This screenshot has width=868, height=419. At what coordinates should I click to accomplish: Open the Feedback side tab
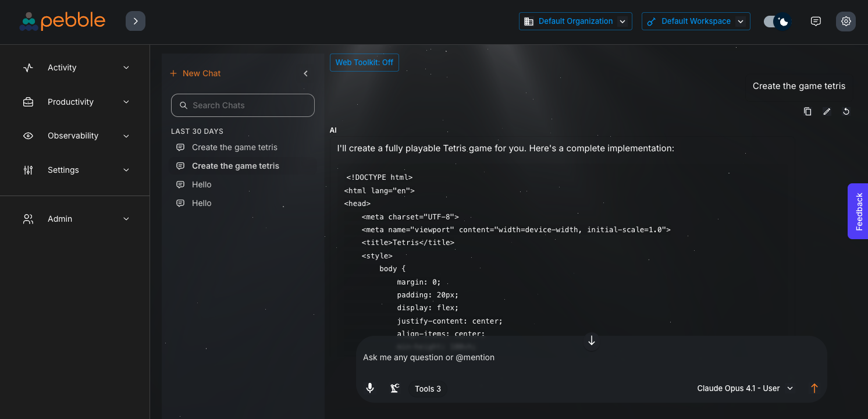(858, 211)
